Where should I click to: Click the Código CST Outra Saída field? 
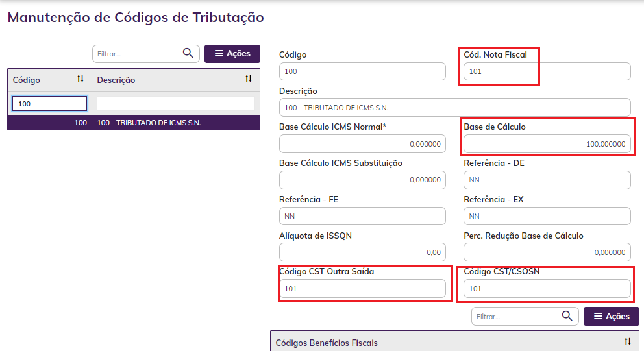tap(362, 289)
